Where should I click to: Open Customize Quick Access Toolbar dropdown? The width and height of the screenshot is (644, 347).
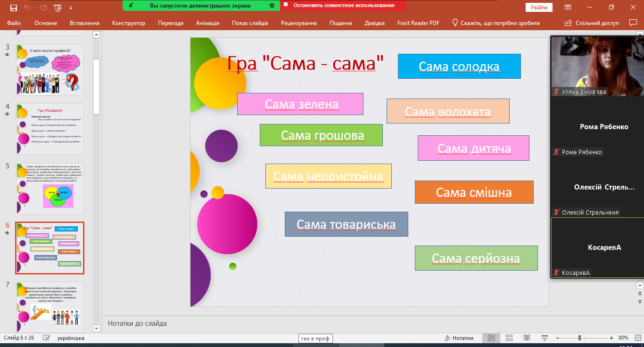71,8
